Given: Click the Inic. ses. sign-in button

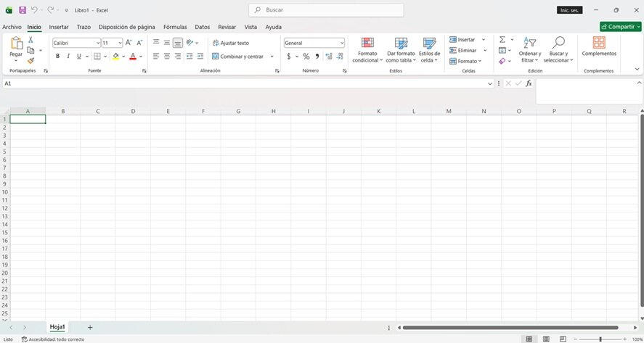Looking at the screenshot, I should pyautogui.click(x=570, y=10).
